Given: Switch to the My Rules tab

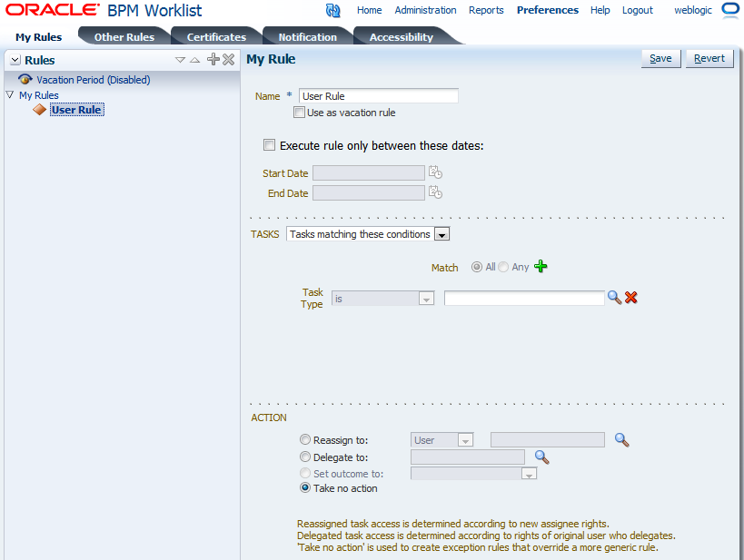Looking at the screenshot, I should pyautogui.click(x=38, y=37).
